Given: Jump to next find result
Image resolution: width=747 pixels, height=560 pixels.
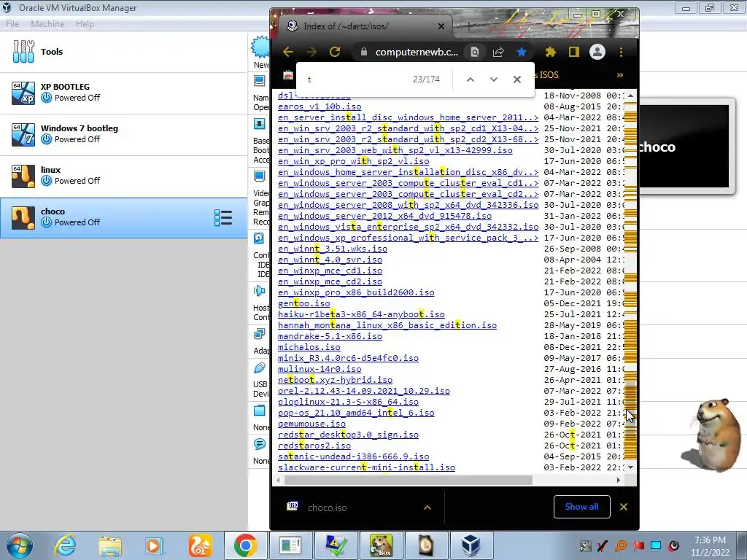Looking at the screenshot, I should [x=494, y=79].
